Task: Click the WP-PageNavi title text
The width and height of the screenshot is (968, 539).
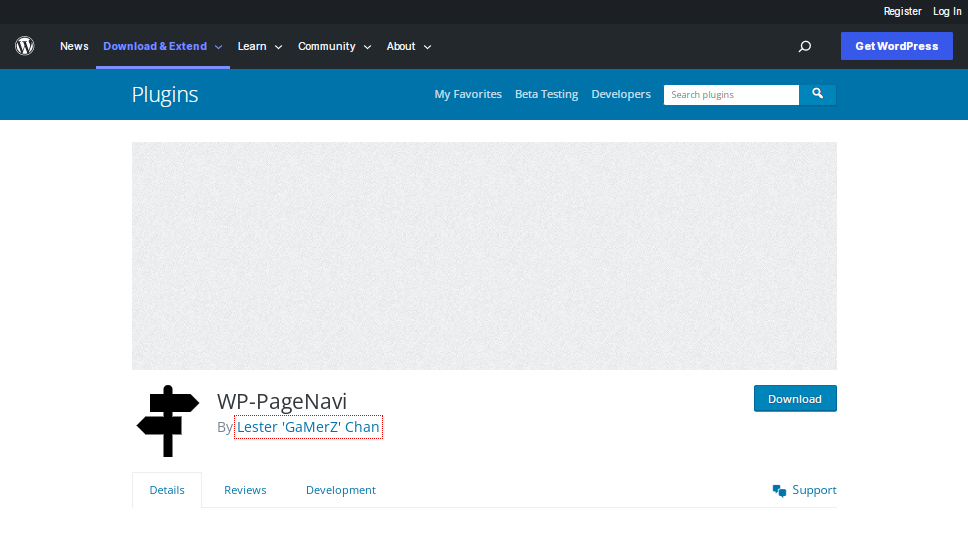Action: coord(282,401)
